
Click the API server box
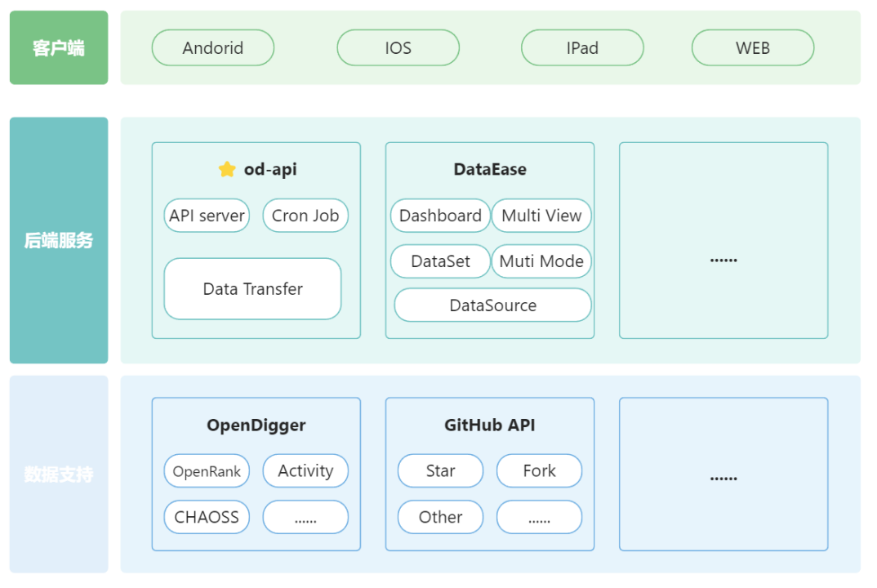pos(207,216)
